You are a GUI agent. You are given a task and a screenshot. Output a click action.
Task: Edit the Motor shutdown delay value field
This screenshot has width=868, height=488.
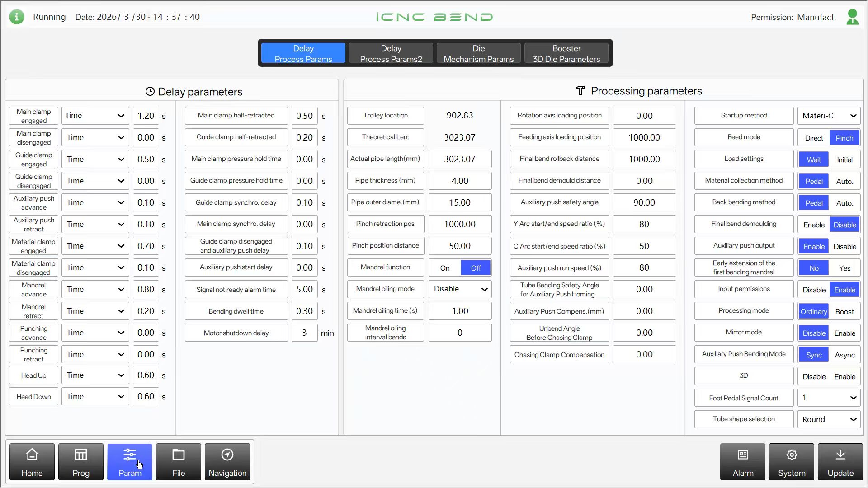tap(304, 333)
